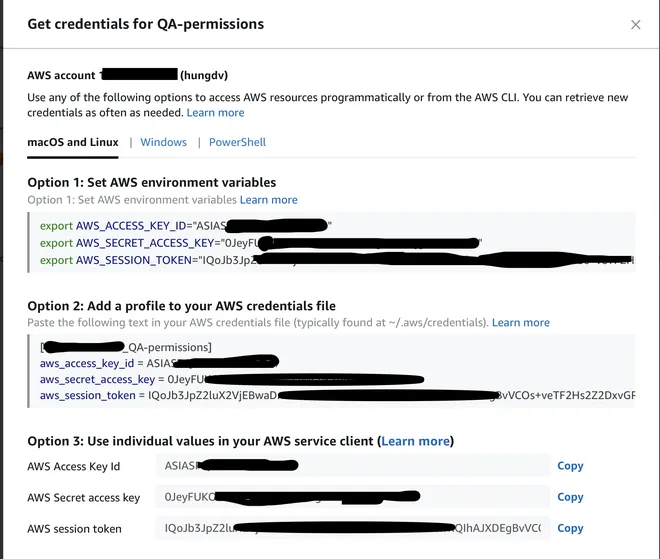This screenshot has width=660, height=559.
Task: Open Learn more link for Option 1
Action: (269, 200)
